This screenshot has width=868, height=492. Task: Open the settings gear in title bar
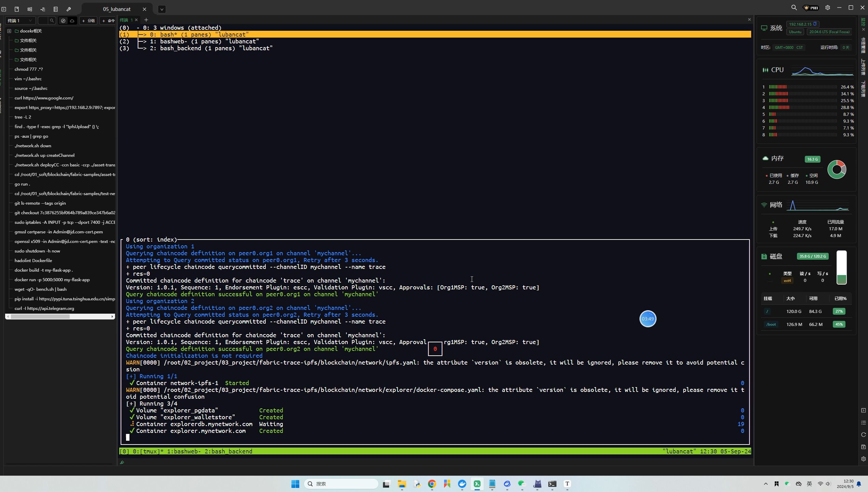pyautogui.click(x=827, y=8)
